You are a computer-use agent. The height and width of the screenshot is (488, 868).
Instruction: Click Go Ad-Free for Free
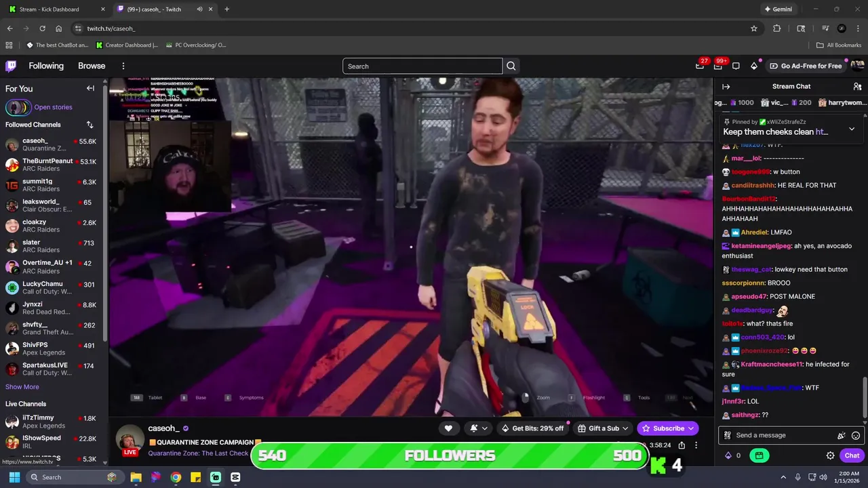coord(806,66)
